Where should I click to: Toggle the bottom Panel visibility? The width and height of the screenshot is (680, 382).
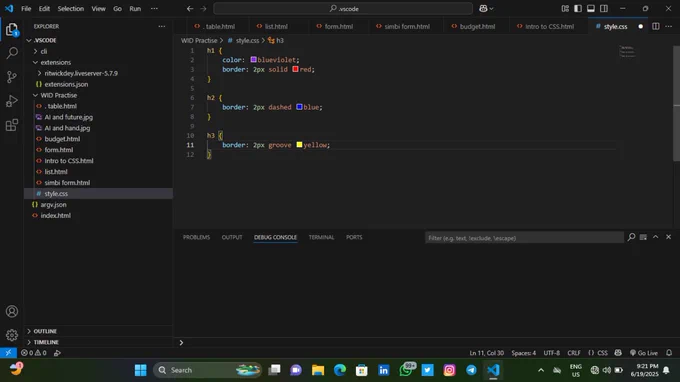click(591, 9)
